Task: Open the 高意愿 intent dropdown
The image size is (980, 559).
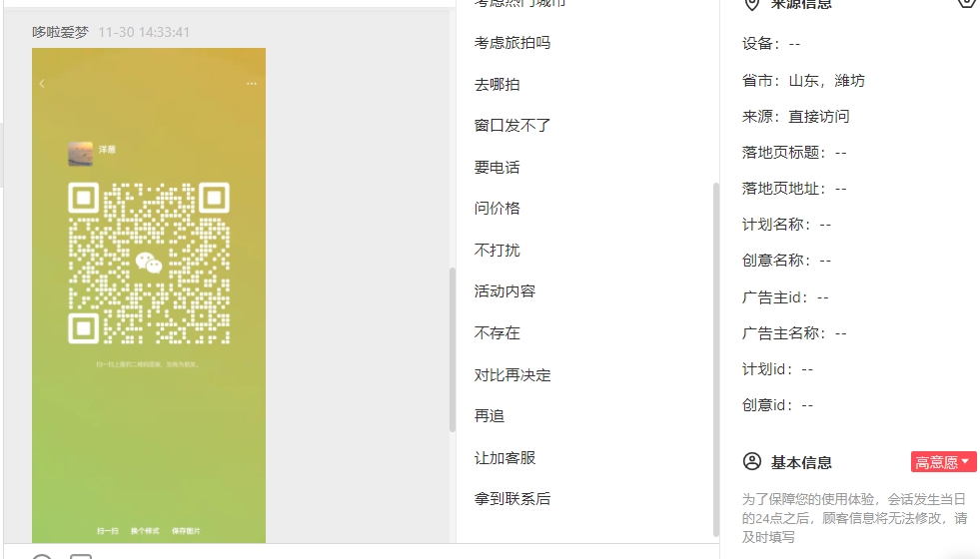Action: 943,462
